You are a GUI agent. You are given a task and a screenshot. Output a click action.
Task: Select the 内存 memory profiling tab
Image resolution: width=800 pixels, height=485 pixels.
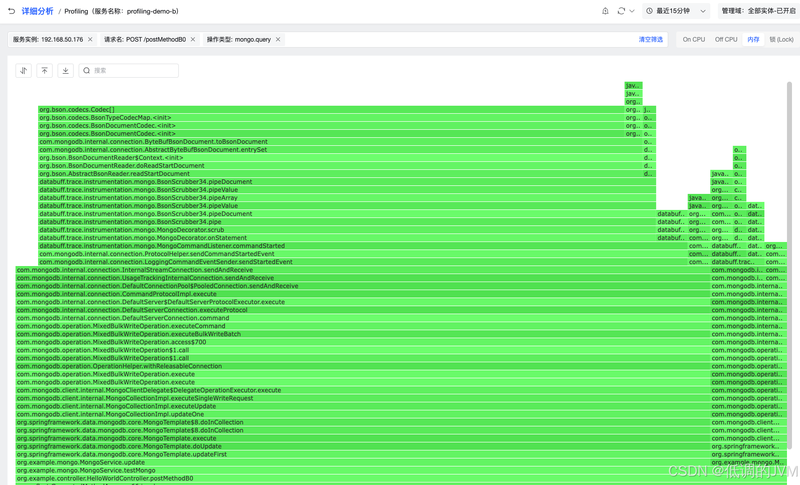point(753,40)
